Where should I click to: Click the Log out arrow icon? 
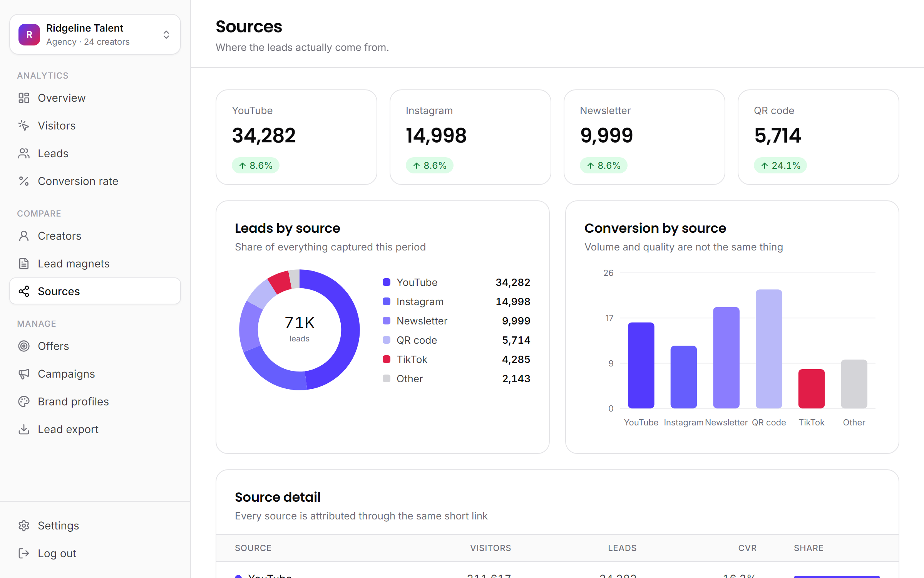pyautogui.click(x=24, y=553)
